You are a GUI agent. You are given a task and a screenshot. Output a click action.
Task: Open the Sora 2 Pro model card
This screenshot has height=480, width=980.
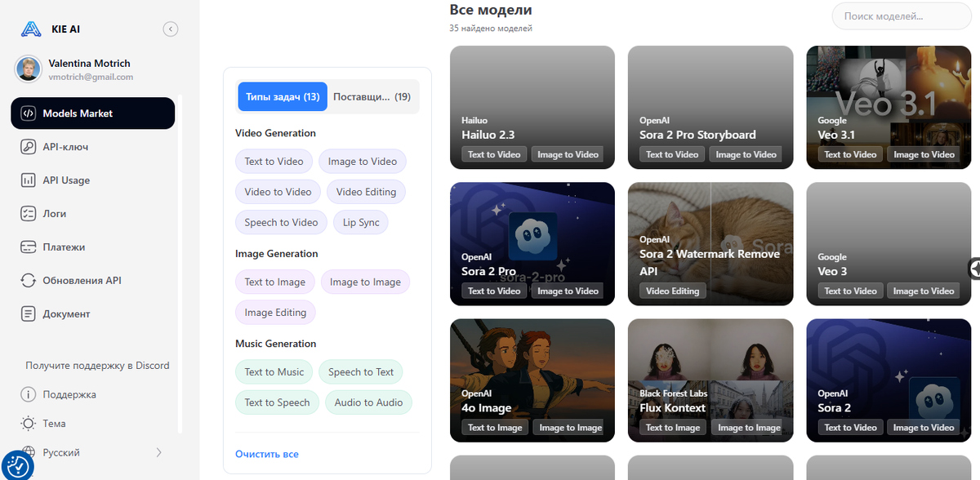[x=532, y=243]
